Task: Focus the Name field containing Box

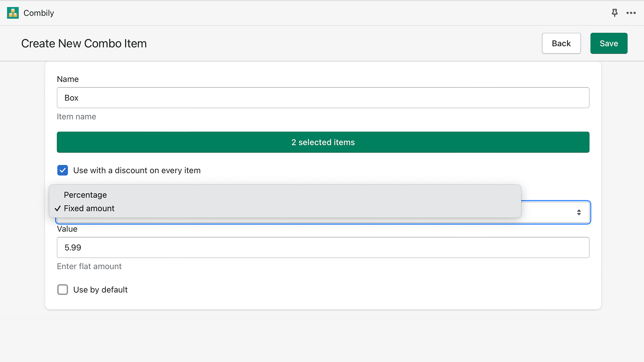Action: point(323,98)
